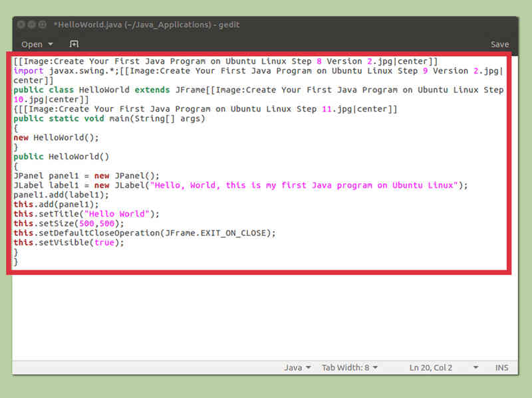Open the go-to-line dropdown beside Ln 20, Col 2
This screenshot has height=398, width=532.
pyautogui.click(x=475, y=367)
